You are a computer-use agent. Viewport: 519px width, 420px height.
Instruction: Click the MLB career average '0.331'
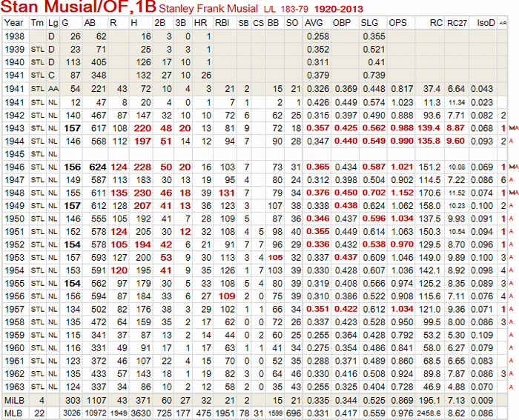pyautogui.click(x=318, y=413)
